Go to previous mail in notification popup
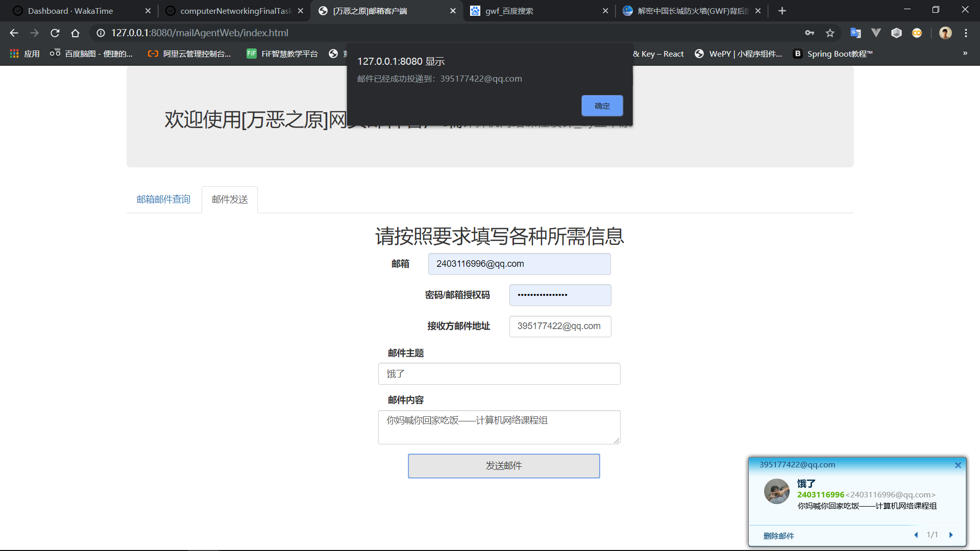The height and width of the screenshot is (551, 980). [916, 535]
